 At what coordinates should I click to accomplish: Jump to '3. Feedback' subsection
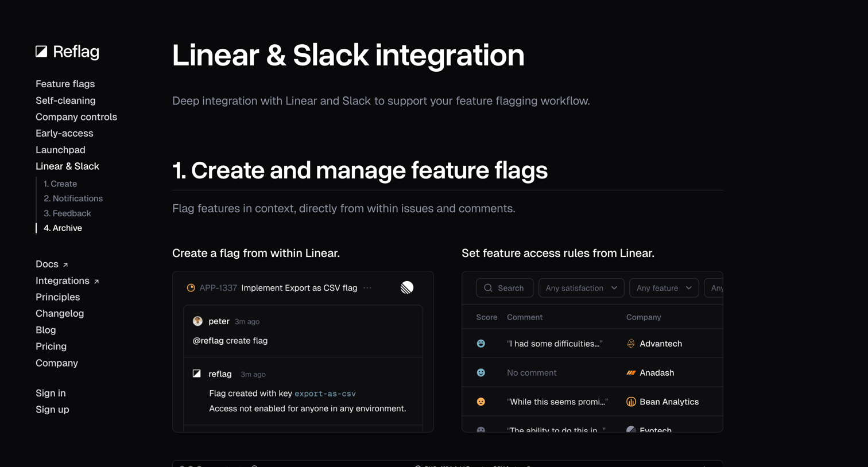pos(67,213)
